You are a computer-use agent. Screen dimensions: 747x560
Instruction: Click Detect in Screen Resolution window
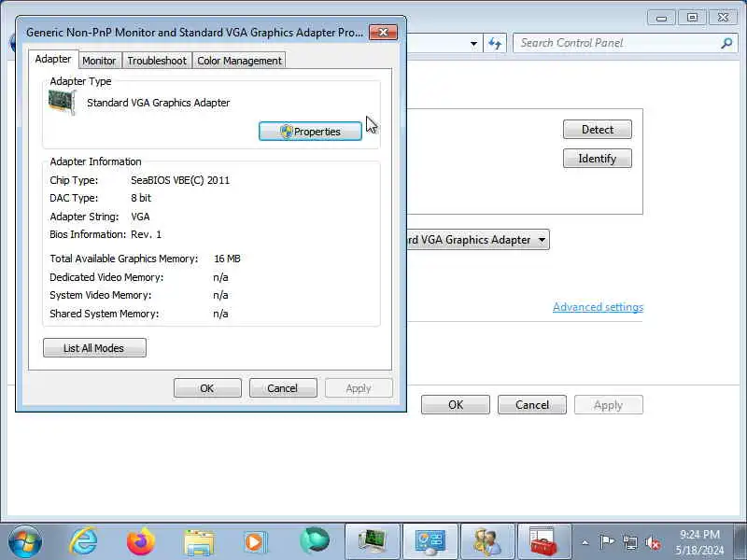(x=598, y=130)
